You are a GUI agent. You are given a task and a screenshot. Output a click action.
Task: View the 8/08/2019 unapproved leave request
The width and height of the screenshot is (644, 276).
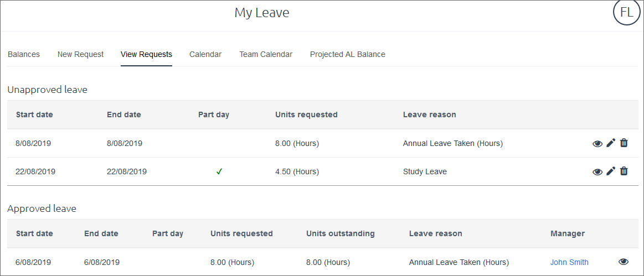597,143
